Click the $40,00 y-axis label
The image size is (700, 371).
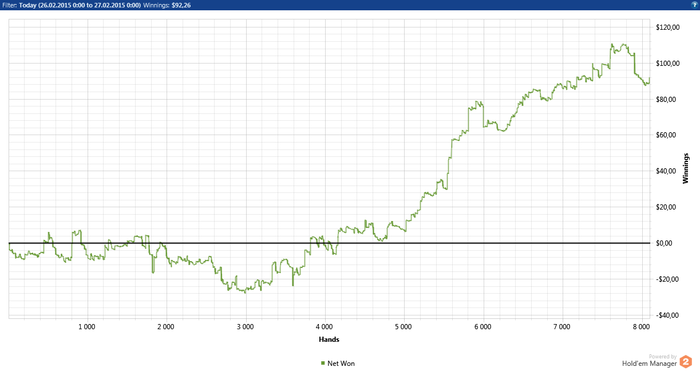click(666, 171)
